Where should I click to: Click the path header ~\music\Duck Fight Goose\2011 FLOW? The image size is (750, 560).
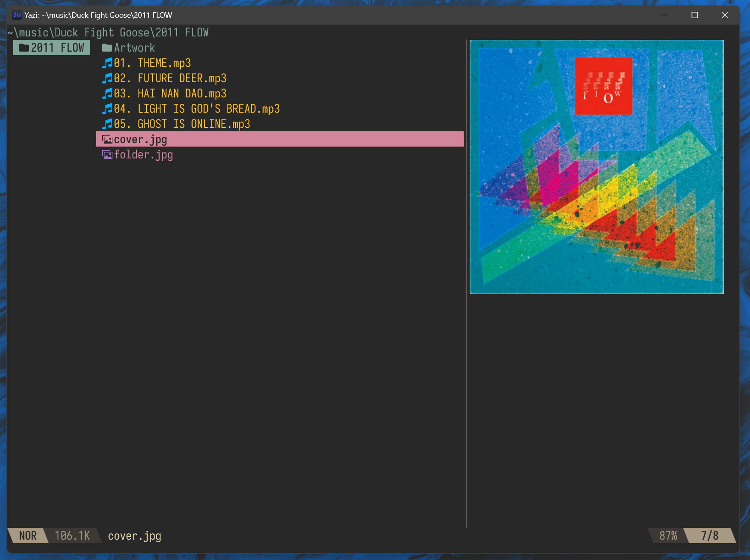(x=108, y=33)
